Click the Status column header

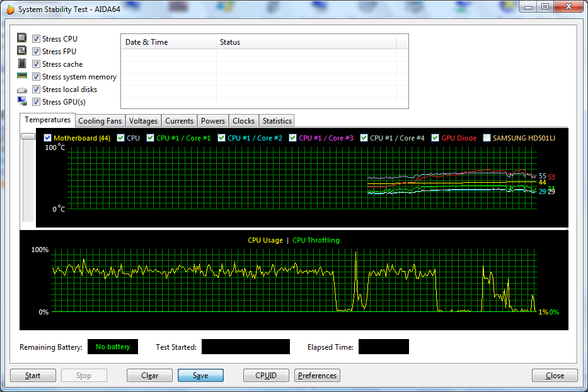point(306,42)
